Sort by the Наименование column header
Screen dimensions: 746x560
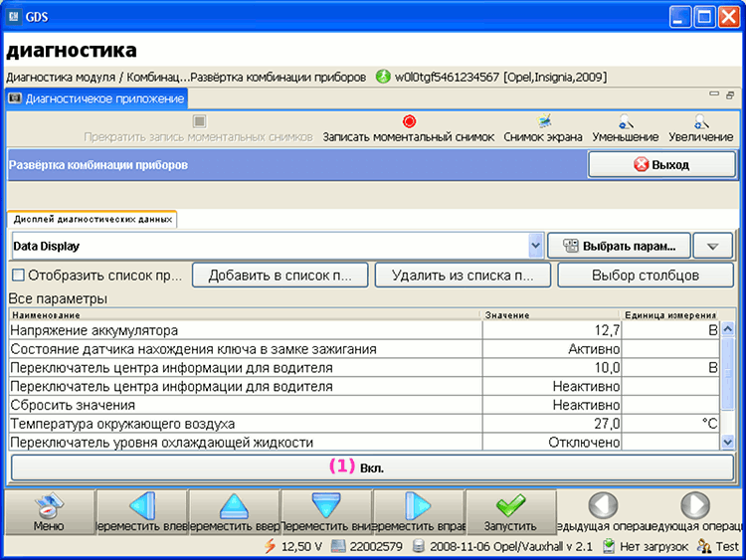click(244, 315)
